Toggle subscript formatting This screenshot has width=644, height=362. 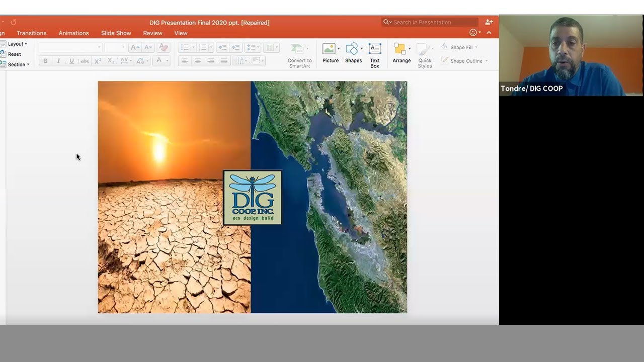tap(111, 61)
